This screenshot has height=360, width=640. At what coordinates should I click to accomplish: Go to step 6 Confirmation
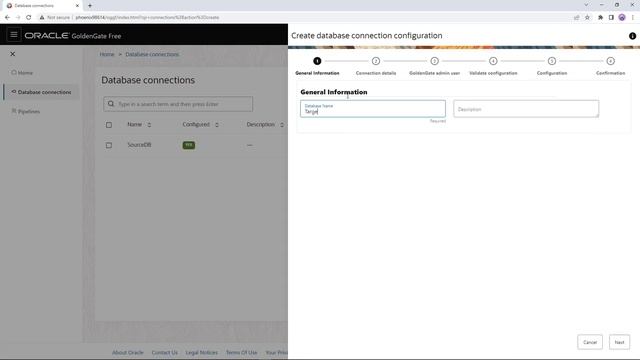611,61
